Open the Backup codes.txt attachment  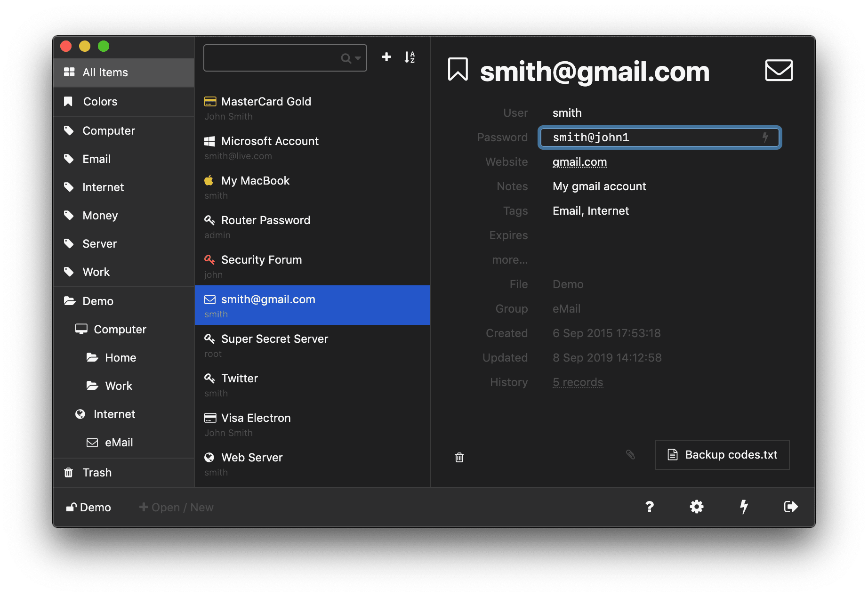coord(722,455)
